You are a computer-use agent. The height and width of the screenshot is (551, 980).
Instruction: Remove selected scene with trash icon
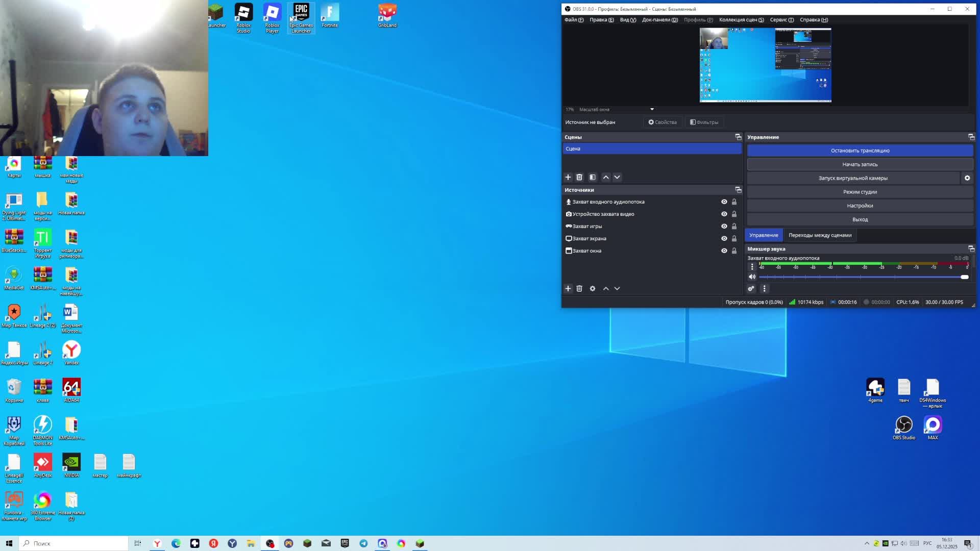pyautogui.click(x=579, y=178)
